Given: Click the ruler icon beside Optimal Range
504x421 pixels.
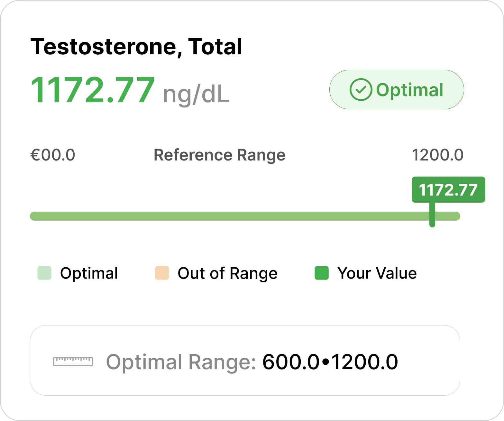Looking at the screenshot, I should coord(73,362).
